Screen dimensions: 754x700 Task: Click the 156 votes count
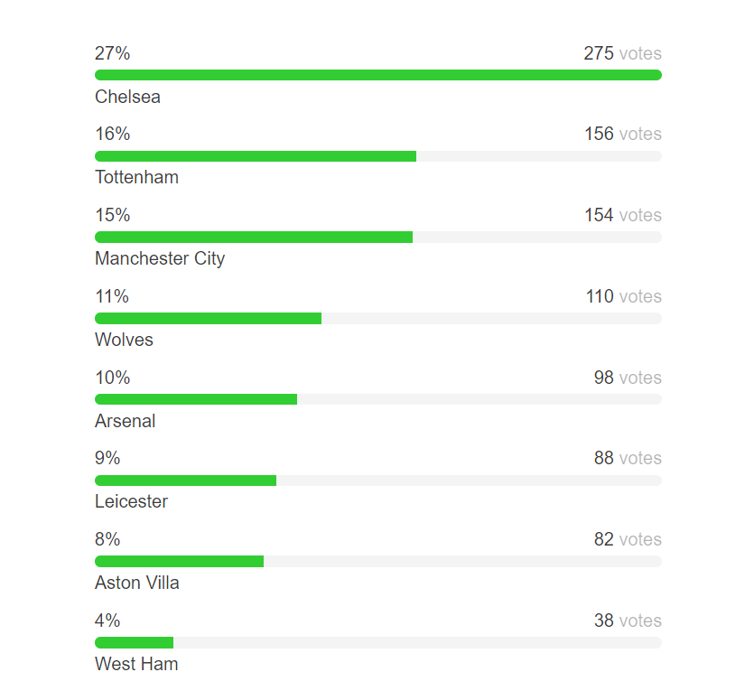click(622, 134)
